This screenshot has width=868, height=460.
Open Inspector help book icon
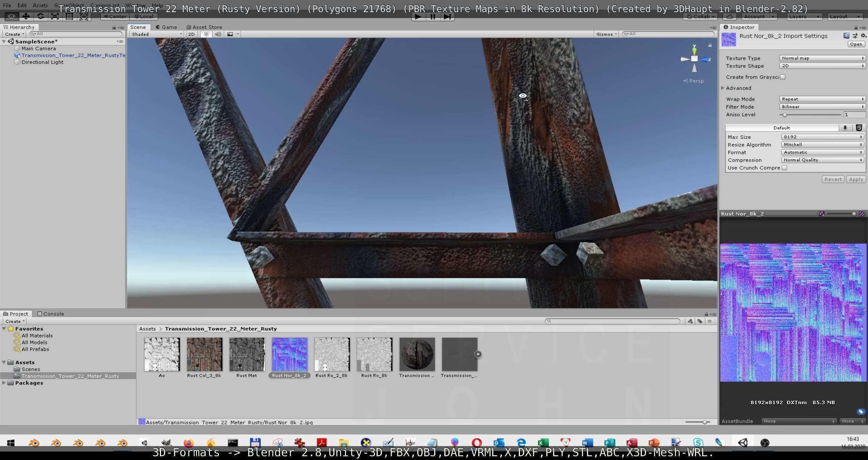(x=846, y=36)
